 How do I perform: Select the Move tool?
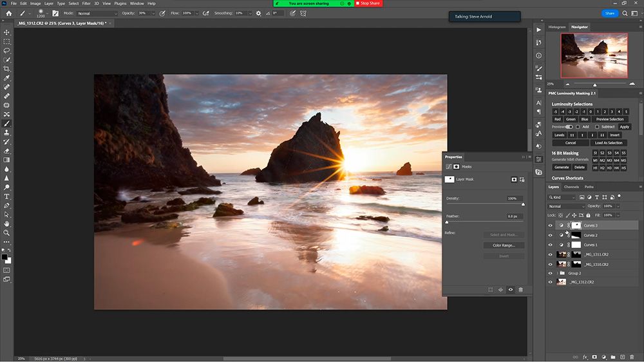point(7,32)
